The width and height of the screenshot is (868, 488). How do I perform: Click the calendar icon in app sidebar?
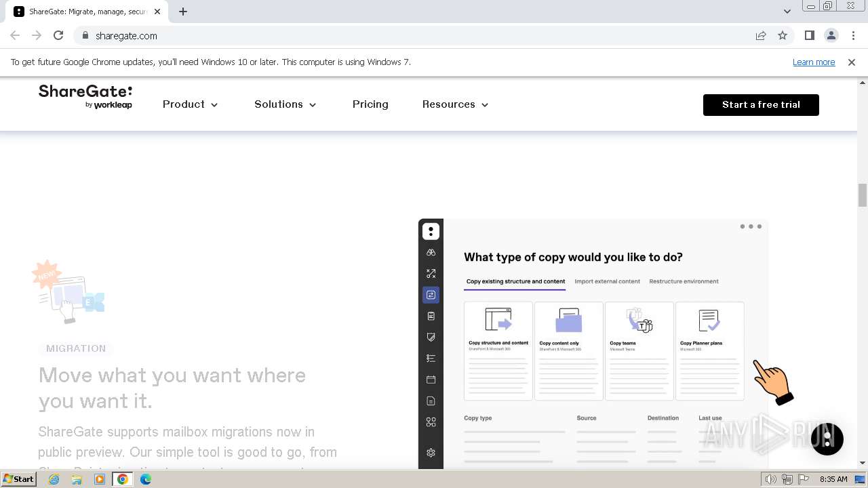point(431,380)
